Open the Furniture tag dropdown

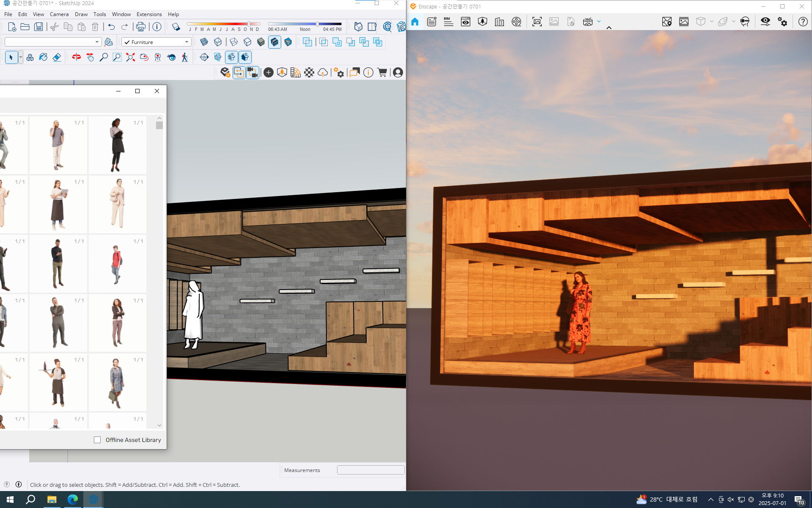pos(187,42)
